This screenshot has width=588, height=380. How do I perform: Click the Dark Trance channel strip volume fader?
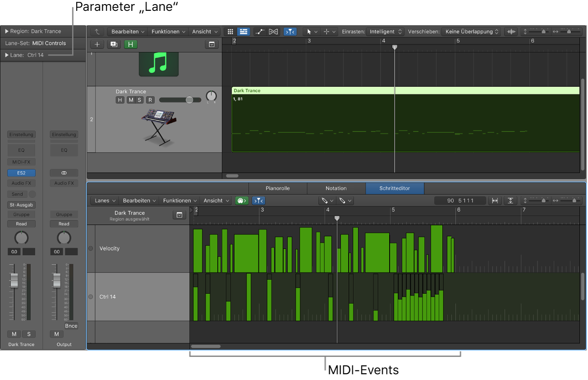click(14, 280)
